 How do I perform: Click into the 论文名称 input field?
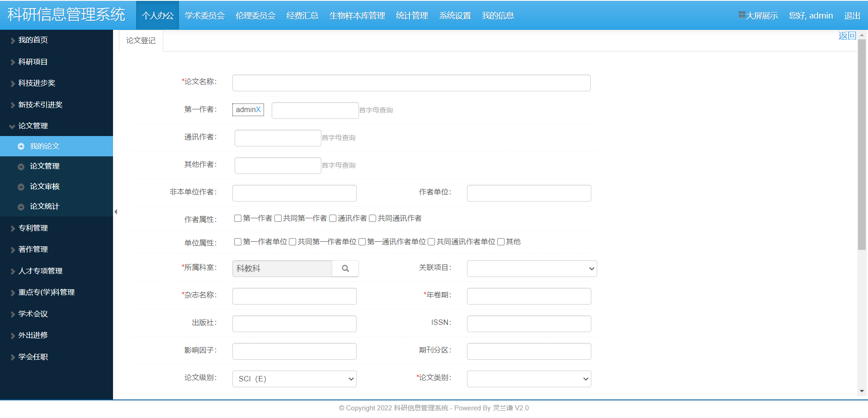pos(411,83)
